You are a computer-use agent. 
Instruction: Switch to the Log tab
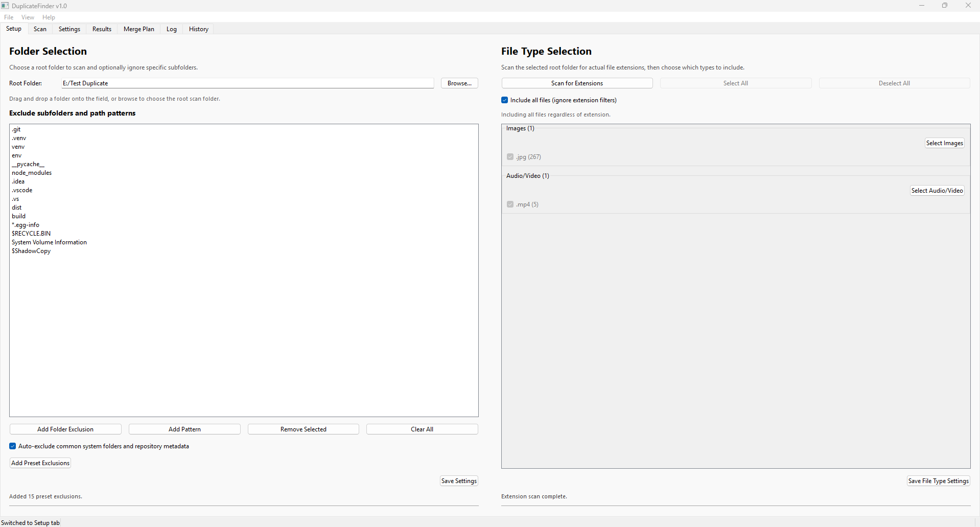click(x=172, y=29)
